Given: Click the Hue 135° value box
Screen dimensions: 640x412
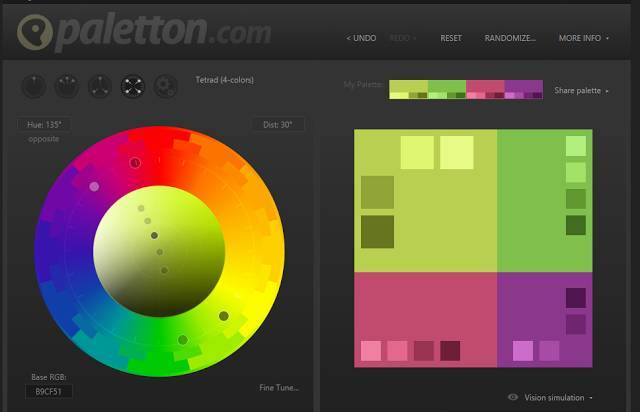Looking at the screenshot, I should pos(44,125).
